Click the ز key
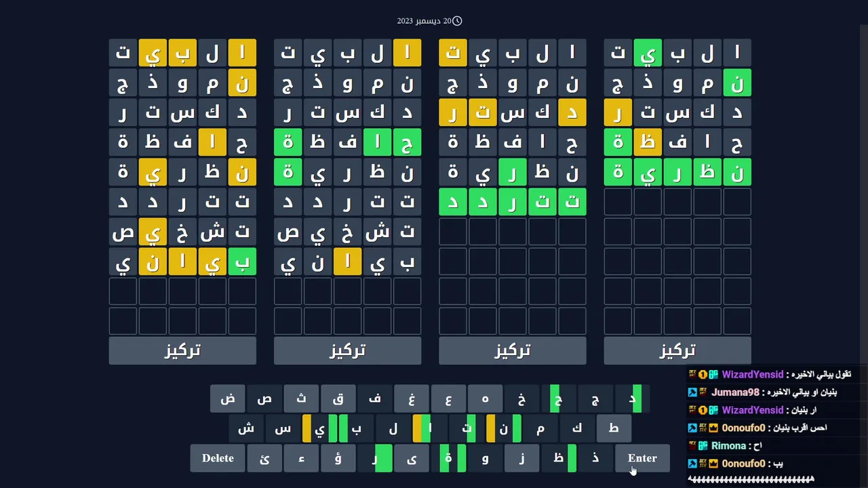The width and height of the screenshot is (868, 488). tap(521, 458)
